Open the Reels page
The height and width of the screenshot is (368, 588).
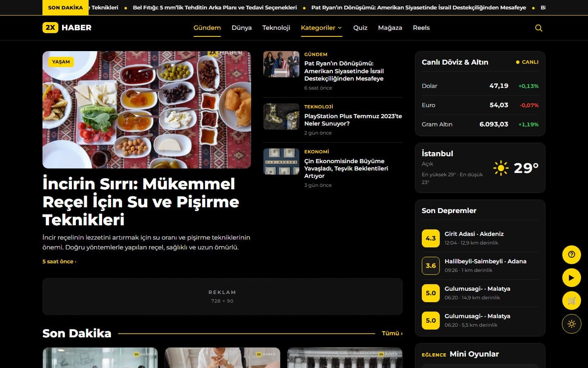(x=421, y=28)
